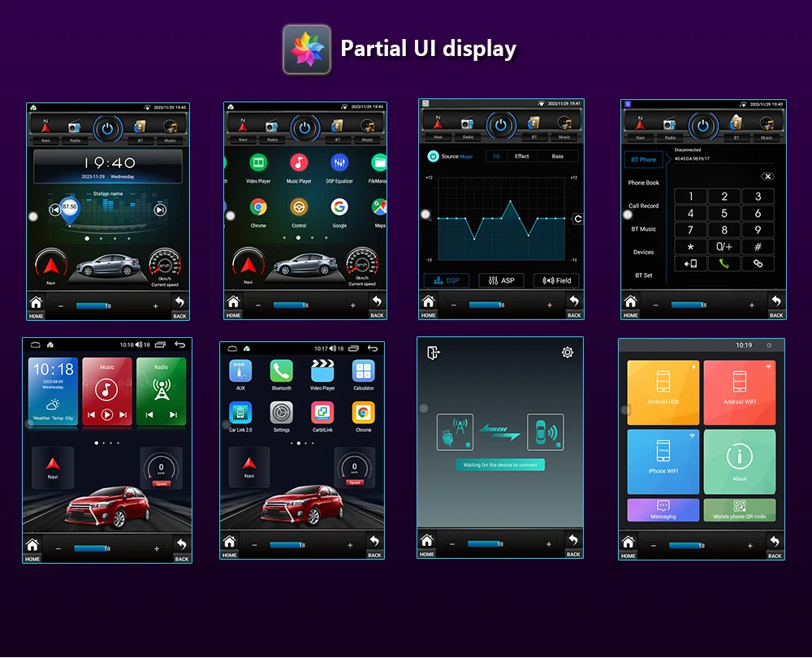Play music in the red Music widget
The height and width of the screenshot is (658, 812).
[106, 414]
